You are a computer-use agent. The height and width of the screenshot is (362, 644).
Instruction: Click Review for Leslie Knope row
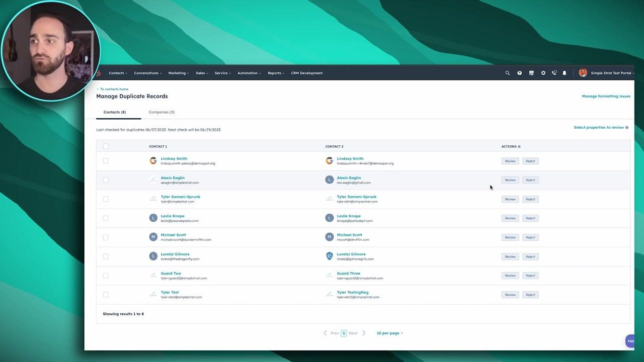click(x=510, y=218)
